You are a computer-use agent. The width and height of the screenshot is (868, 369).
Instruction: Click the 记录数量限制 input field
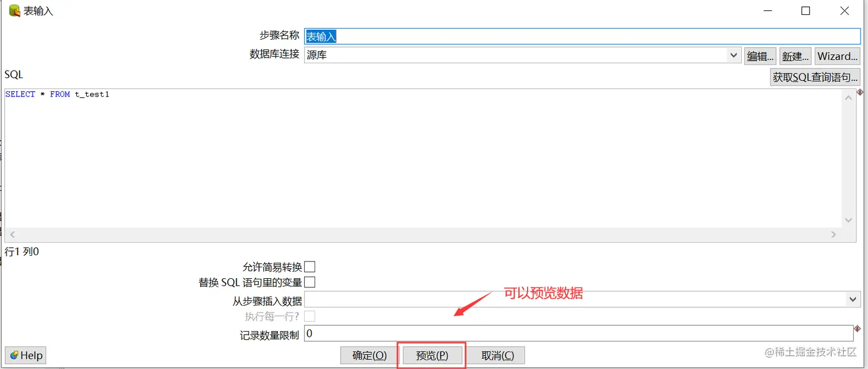click(x=579, y=333)
